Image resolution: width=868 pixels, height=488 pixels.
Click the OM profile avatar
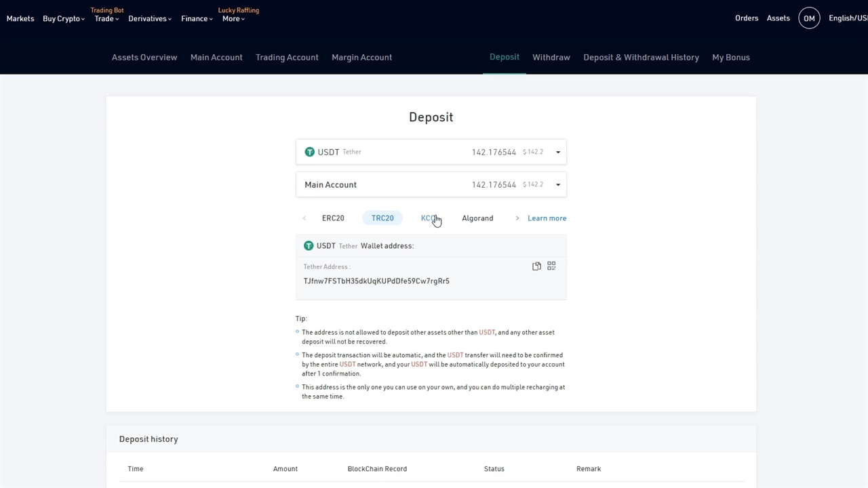(x=809, y=18)
